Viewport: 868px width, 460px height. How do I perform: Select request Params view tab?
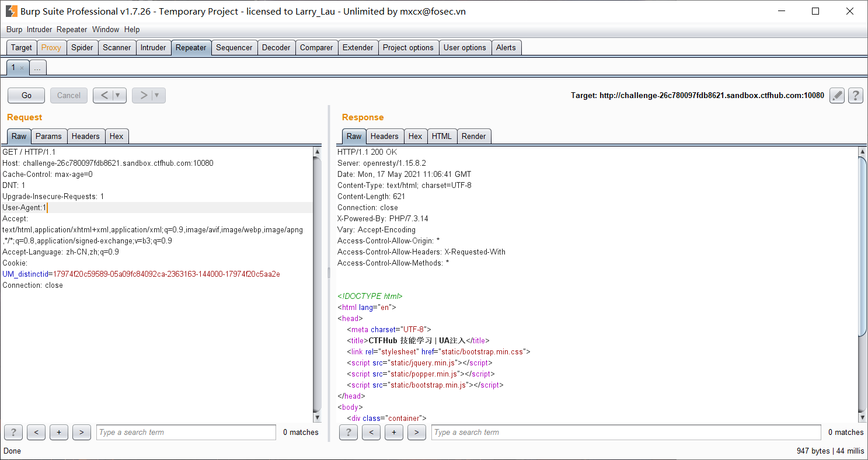48,136
